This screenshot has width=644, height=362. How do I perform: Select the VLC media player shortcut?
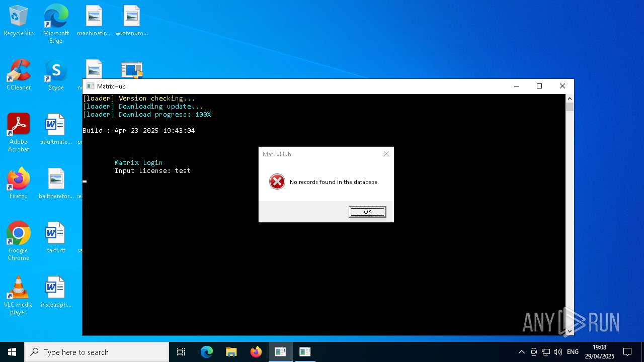pos(19,296)
